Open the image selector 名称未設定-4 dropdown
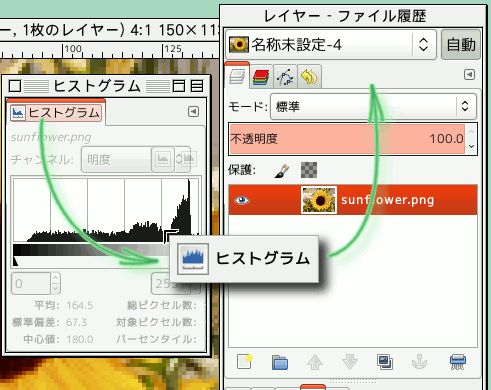Screen dimensions: 491x390 click(x=331, y=44)
